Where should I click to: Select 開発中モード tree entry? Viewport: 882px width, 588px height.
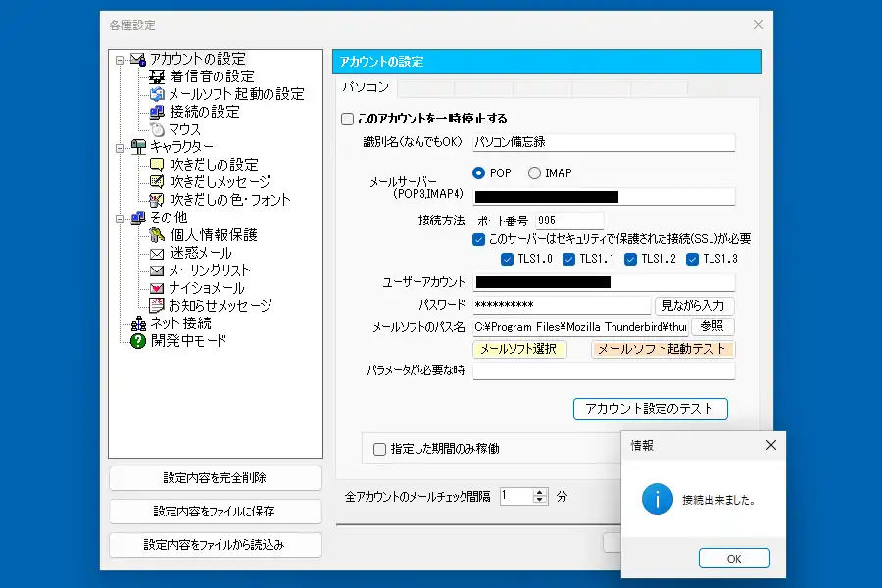coord(188,341)
